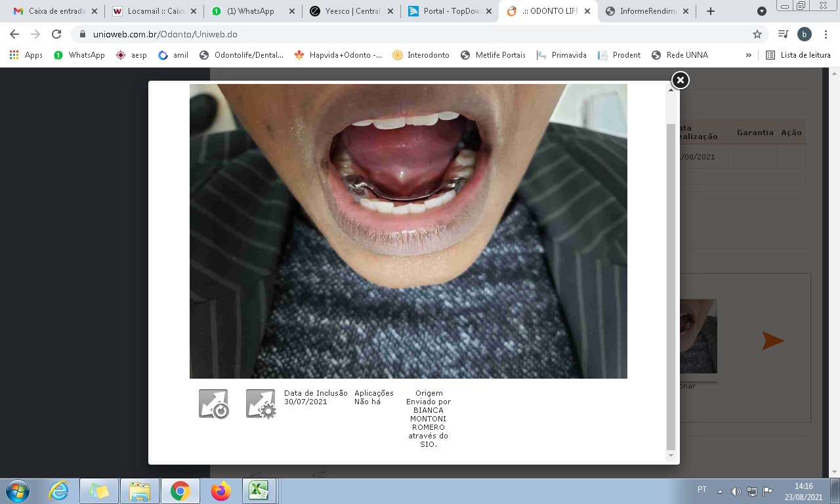Show hidden system tray icons
This screenshot has width=840, height=504.
(x=720, y=491)
